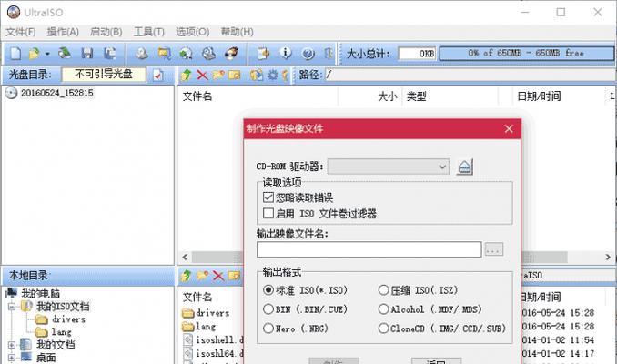Click the red X delete in disc toolbar

pos(202,75)
